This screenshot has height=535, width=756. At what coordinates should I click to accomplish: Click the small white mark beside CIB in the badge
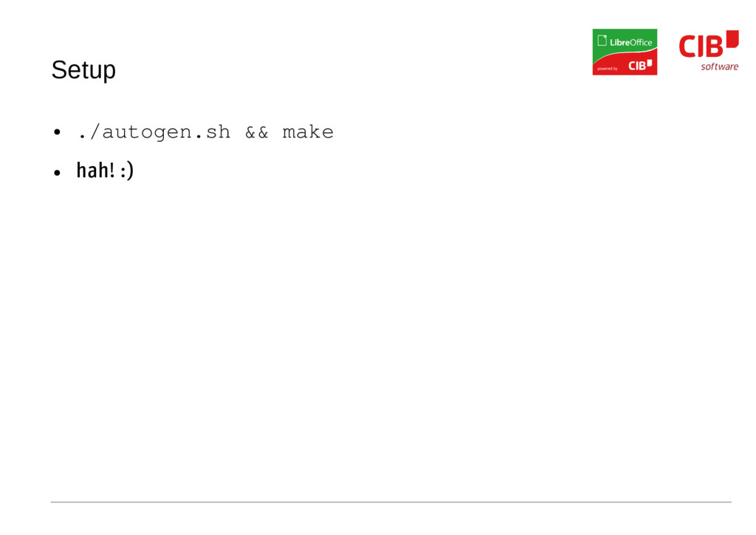point(650,64)
